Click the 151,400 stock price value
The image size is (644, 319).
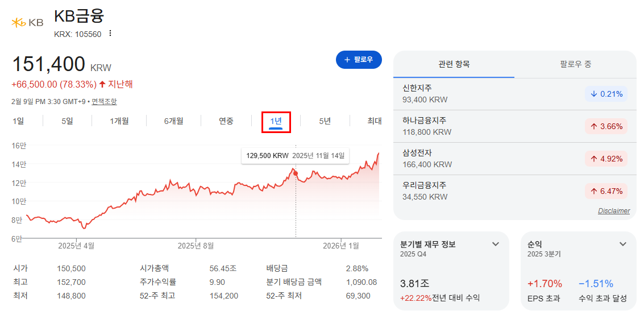coord(48,65)
